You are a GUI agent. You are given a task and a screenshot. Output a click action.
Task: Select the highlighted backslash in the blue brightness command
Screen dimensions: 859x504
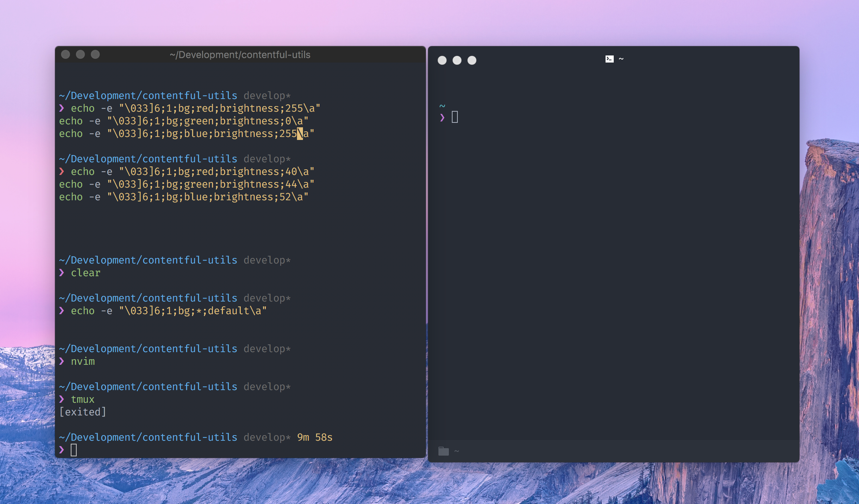click(x=299, y=134)
